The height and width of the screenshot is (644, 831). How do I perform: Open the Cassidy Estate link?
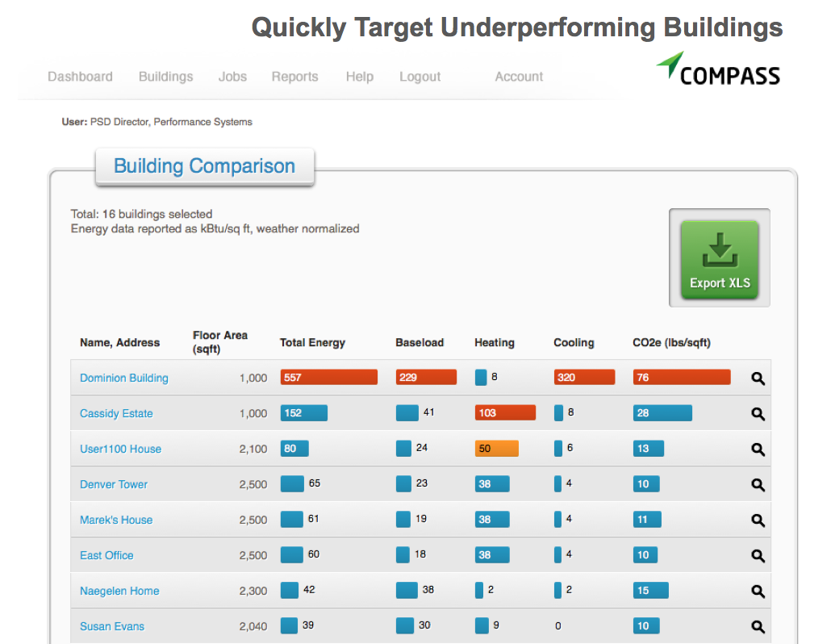pyautogui.click(x=116, y=413)
